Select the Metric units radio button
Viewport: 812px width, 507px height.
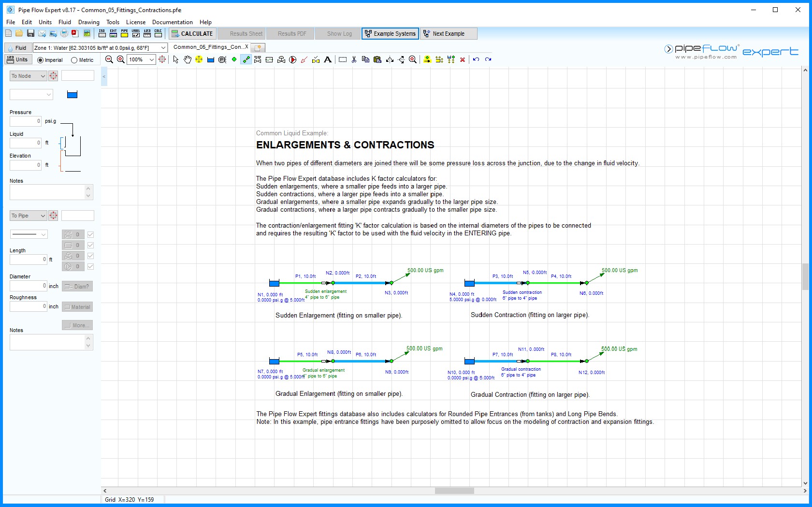tap(74, 60)
